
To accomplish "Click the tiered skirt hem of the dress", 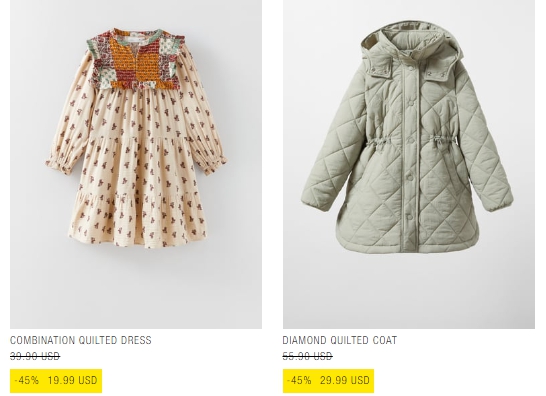I will (138, 223).
